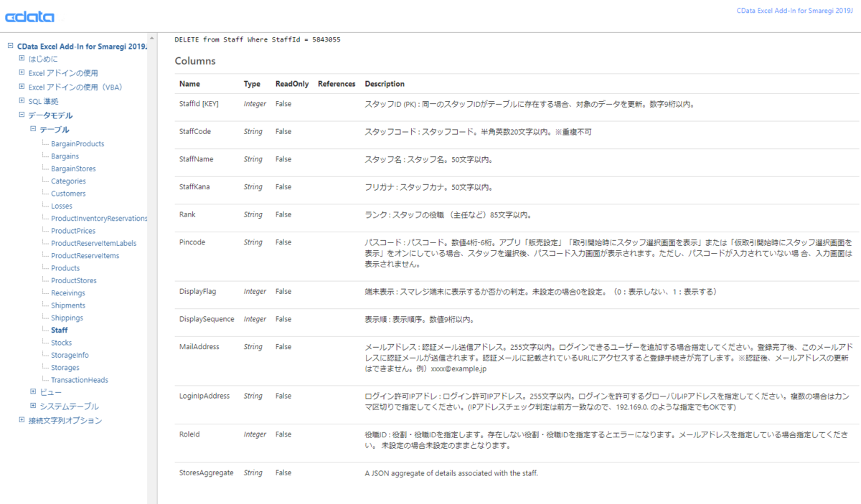Click the Rank column name cell
Viewport: 861px width, 504px height.
(x=187, y=214)
